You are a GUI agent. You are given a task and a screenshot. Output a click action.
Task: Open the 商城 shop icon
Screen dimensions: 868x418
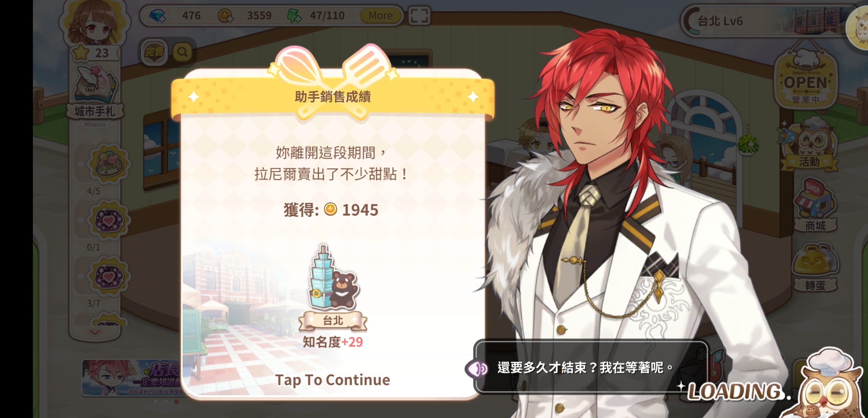click(x=814, y=205)
